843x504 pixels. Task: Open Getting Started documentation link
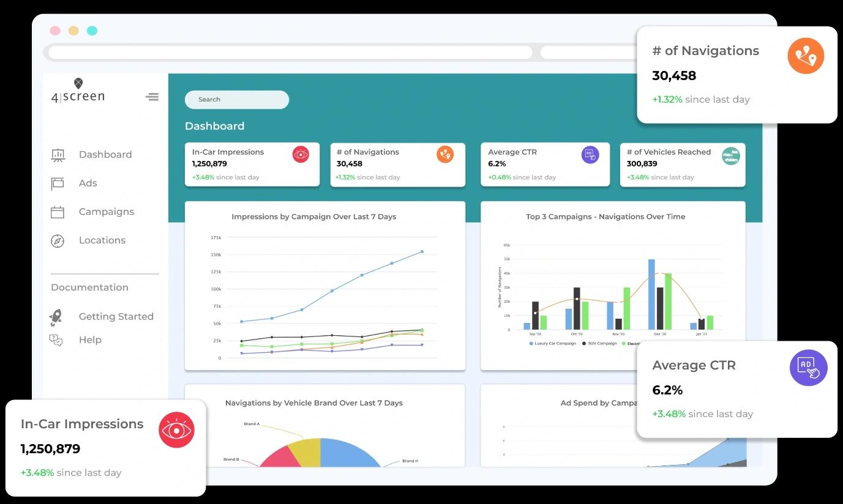click(x=116, y=316)
